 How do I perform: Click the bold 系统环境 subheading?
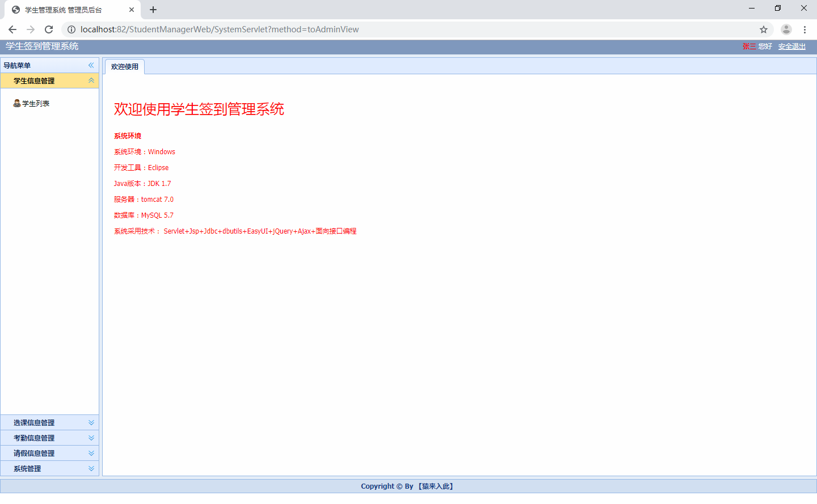click(x=128, y=136)
